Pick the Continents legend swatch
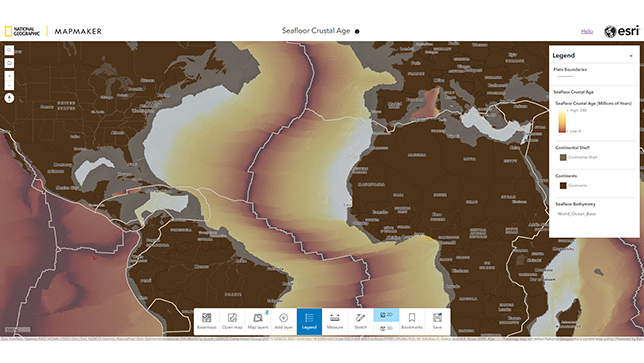 pos(563,186)
